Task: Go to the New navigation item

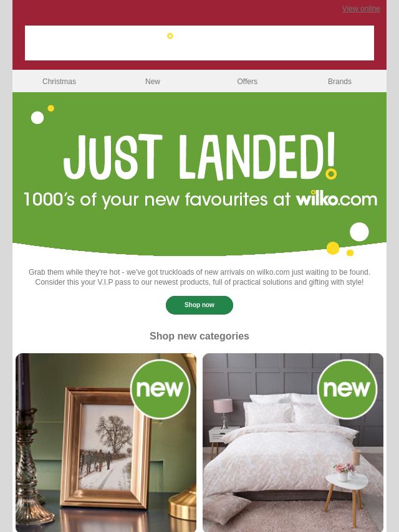Action: (153, 82)
